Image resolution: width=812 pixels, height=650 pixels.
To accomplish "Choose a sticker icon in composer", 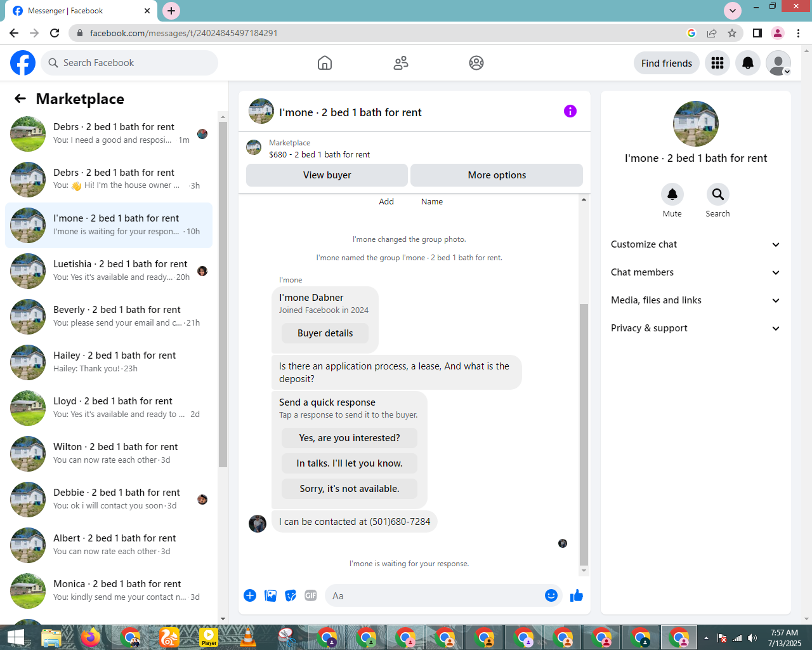I will click(291, 595).
